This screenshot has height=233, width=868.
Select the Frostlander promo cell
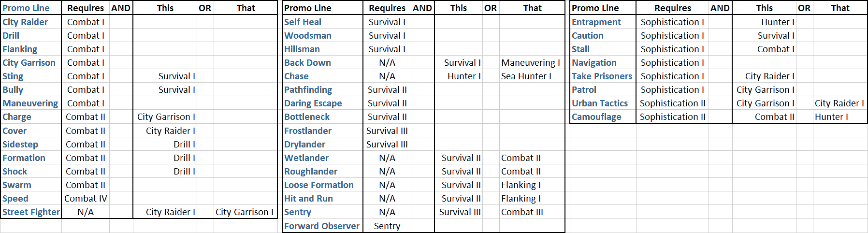coord(308,131)
